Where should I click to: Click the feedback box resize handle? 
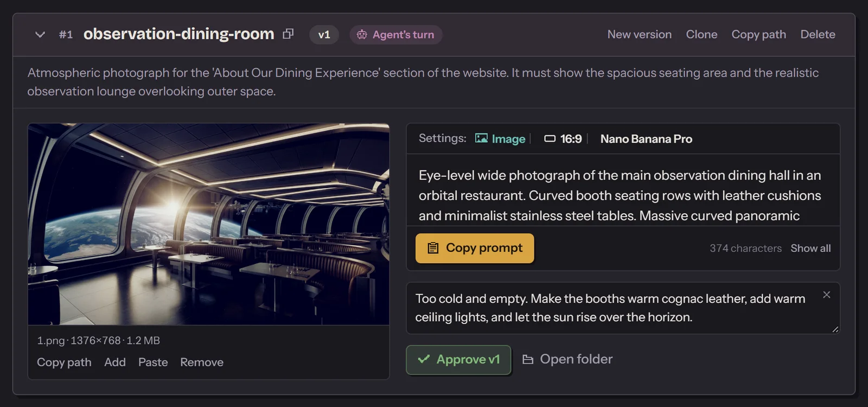coord(835,329)
